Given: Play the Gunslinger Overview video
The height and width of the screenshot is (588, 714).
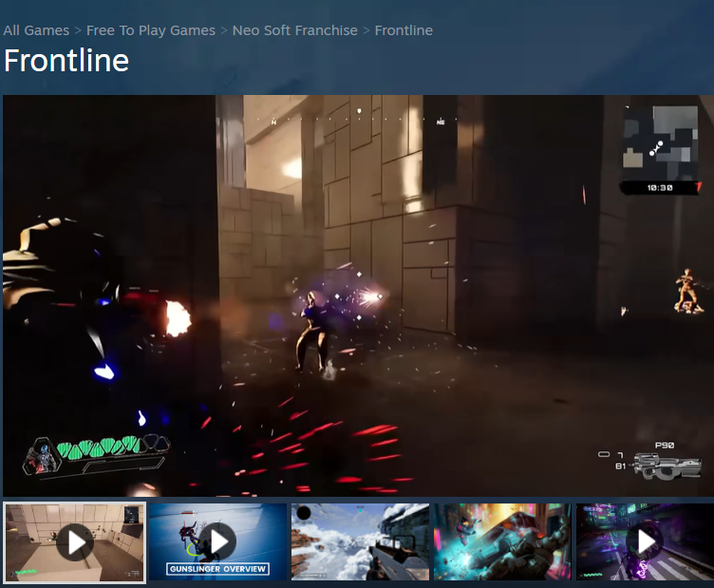Looking at the screenshot, I should [217, 541].
